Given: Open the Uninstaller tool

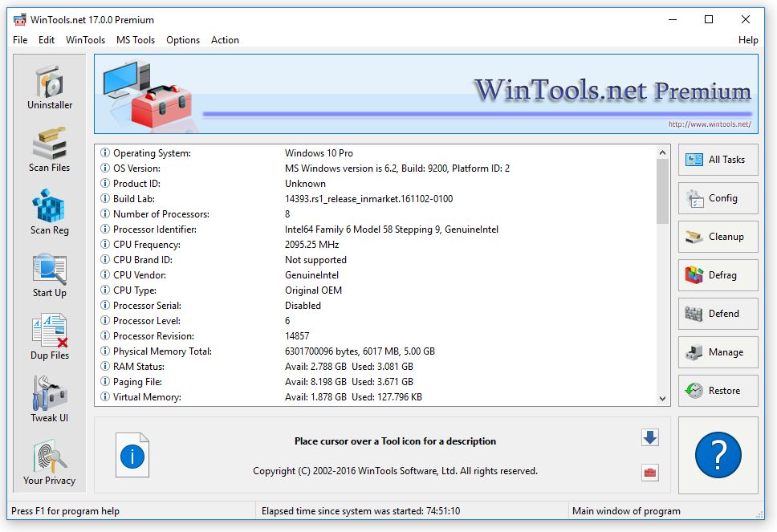Looking at the screenshot, I should (50, 87).
